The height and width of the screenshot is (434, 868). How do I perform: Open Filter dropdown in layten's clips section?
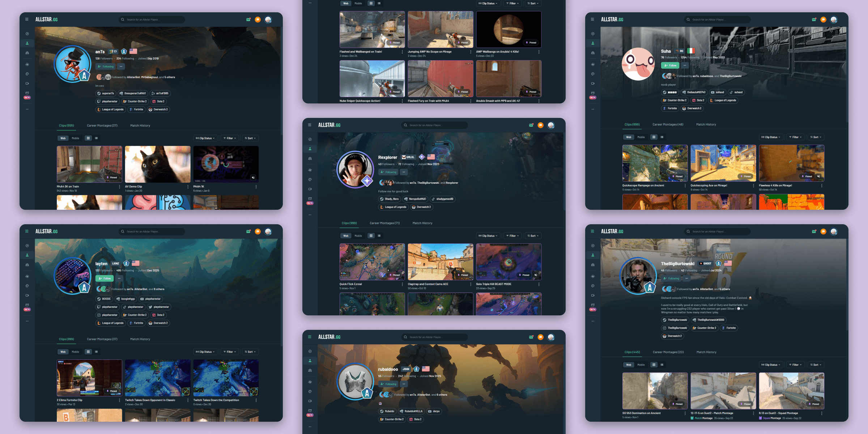[x=230, y=352]
